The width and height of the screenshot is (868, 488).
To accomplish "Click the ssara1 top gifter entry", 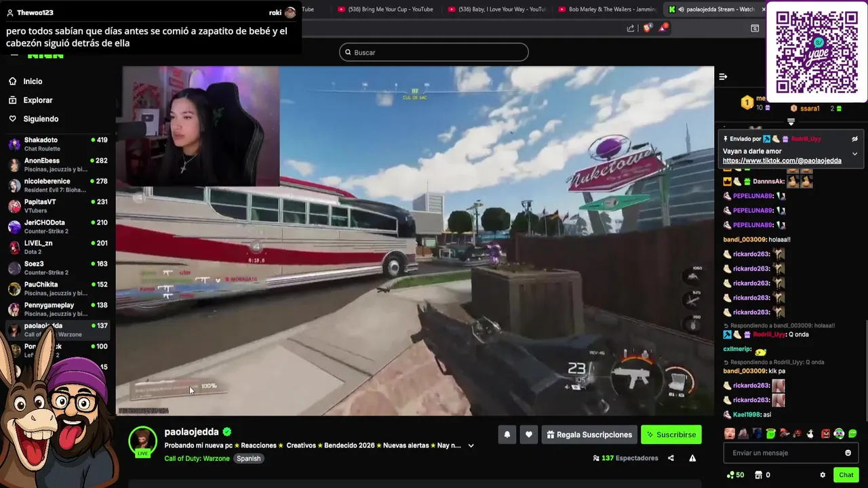I will pos(816,108).
